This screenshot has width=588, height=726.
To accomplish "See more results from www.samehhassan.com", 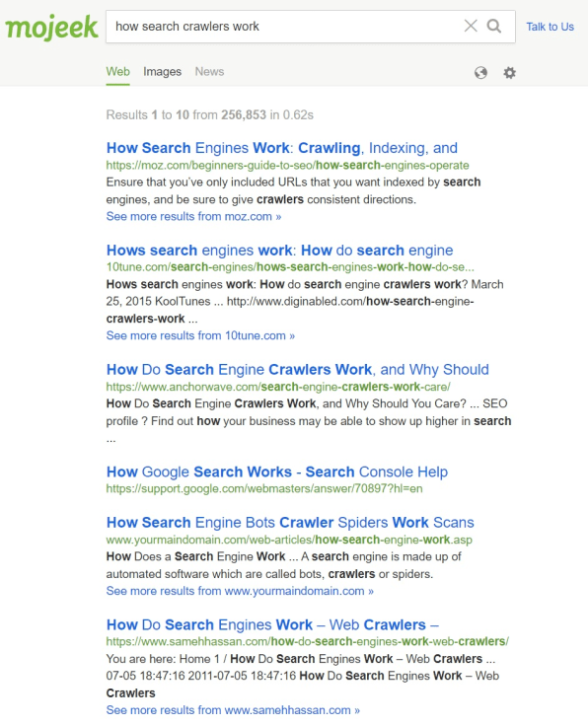I will (233, 710).
